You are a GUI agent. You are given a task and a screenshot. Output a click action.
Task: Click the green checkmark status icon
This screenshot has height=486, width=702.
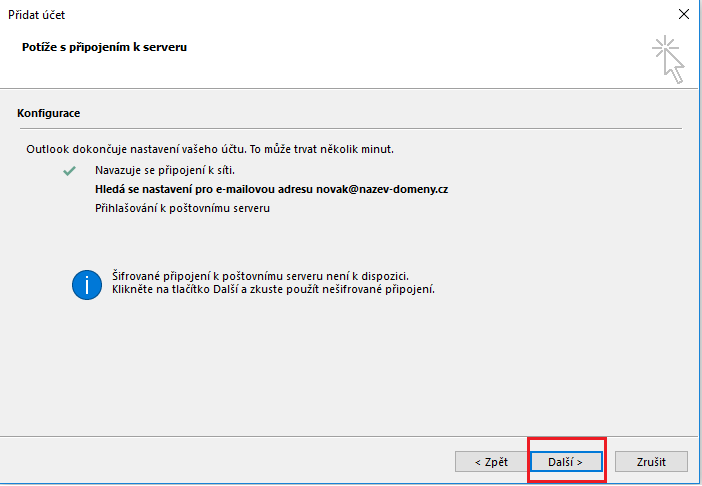[x=69, y=171]
